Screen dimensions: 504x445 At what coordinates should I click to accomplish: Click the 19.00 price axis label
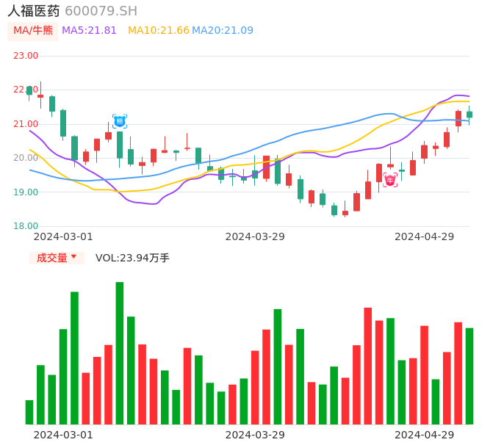(26, 192)
